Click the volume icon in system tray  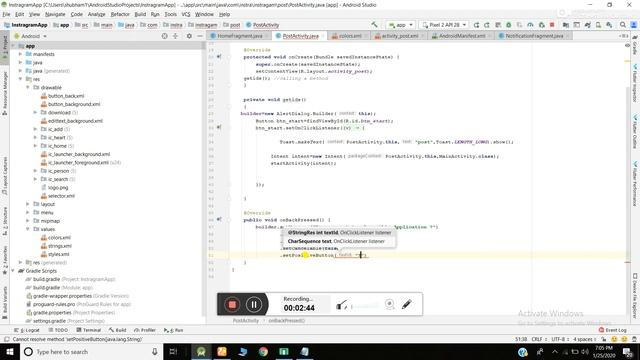[584, 352]
